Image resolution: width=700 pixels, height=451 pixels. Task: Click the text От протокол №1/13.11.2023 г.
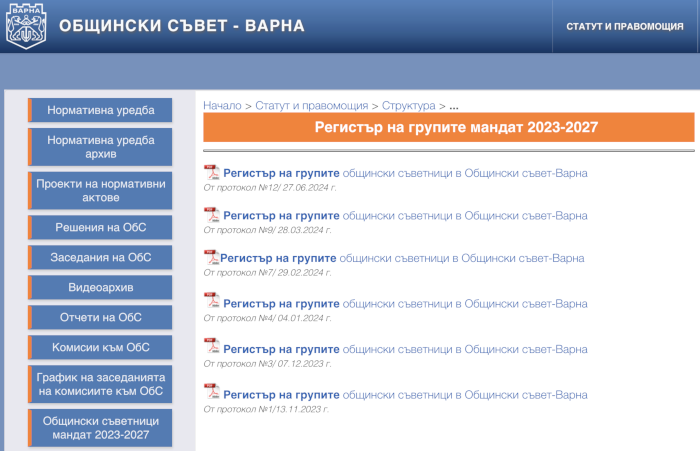[266, 409]
